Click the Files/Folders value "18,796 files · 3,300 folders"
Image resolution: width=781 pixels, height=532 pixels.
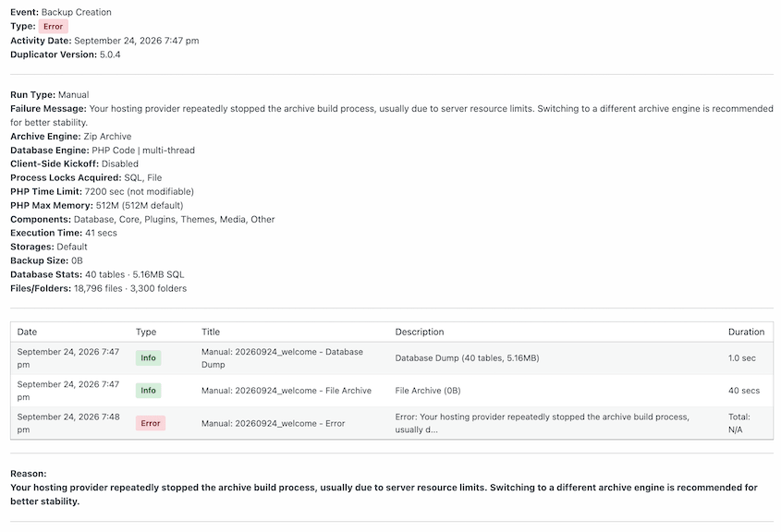pyautogui.click(x=130, y=289)
